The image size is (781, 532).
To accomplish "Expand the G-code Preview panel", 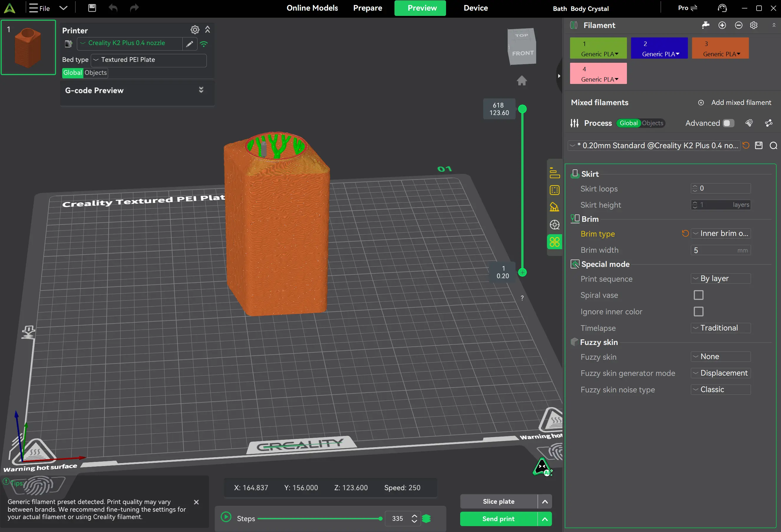I will click(x=201, y=90).
